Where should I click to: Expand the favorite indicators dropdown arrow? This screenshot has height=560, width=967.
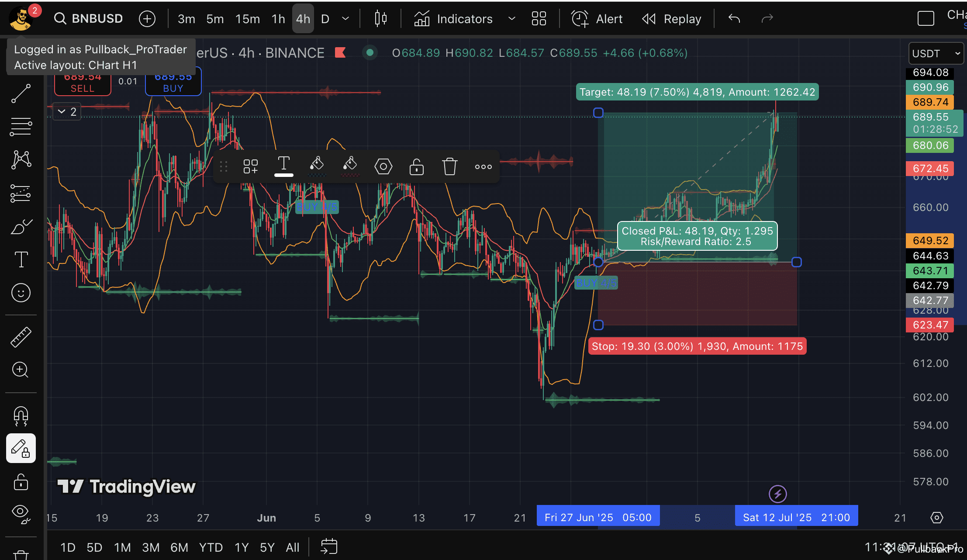click(512, 19)
